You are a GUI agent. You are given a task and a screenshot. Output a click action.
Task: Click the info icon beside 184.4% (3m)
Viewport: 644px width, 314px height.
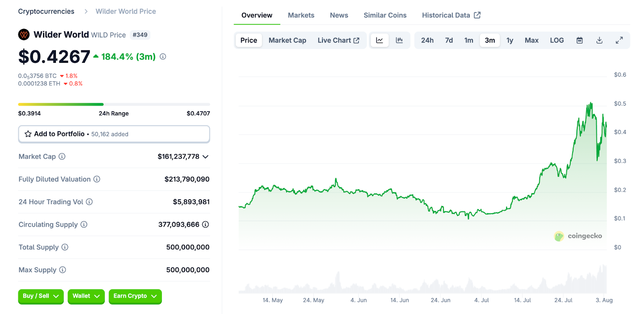(x=163, y=57)
